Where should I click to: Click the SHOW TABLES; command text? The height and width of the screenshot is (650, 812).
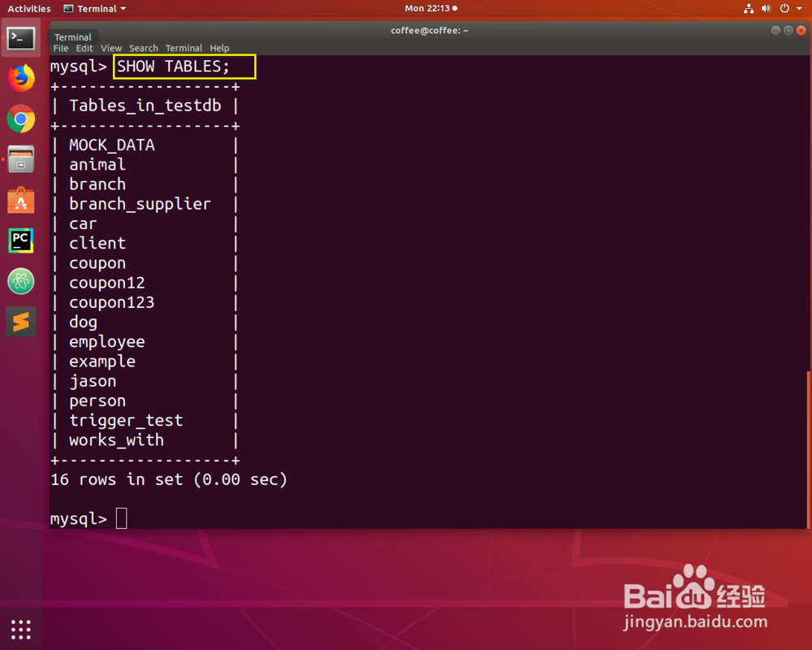point(173,67)
